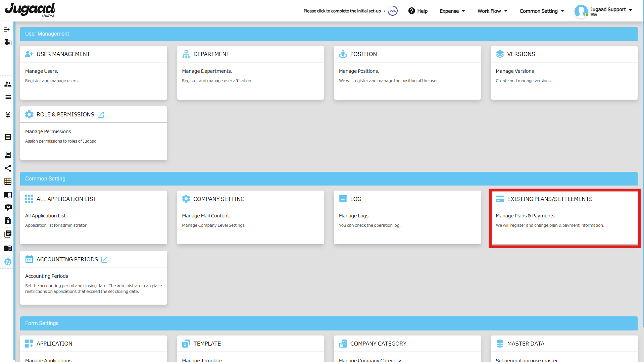644x362 pixels.
Task: Open the blue palette sidebar icon
Action: click(8, 262)
